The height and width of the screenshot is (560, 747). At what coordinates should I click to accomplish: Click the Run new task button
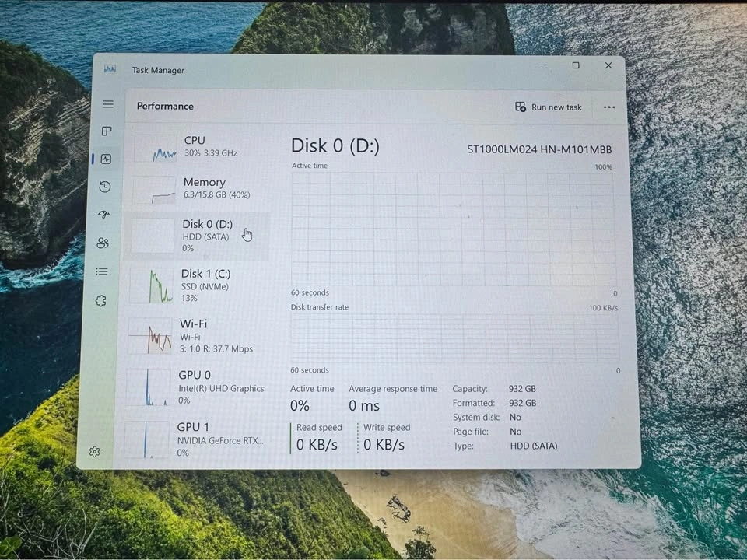coord(549,107)
